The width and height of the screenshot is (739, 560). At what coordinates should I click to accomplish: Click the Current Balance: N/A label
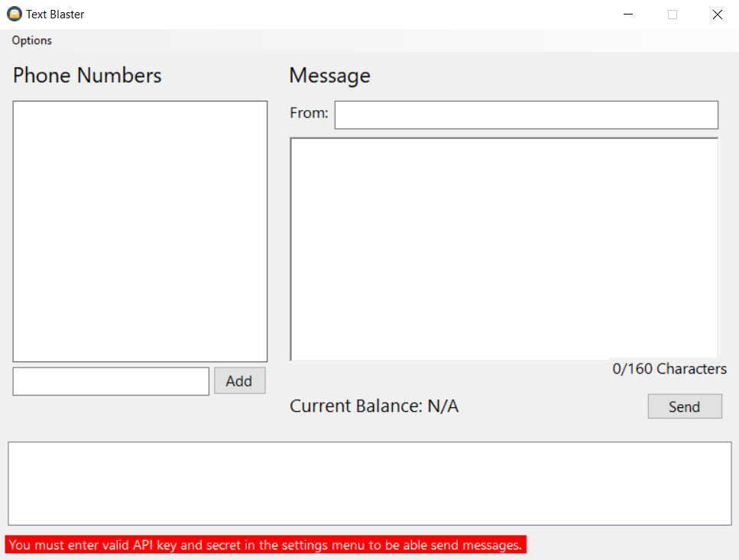tap(374, 406)
